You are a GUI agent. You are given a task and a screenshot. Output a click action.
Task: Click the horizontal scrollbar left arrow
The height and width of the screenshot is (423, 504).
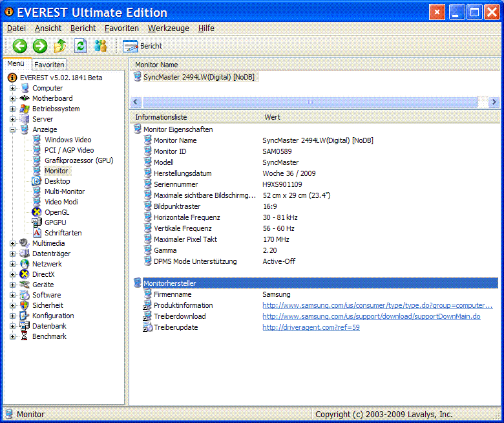[135, 102]
